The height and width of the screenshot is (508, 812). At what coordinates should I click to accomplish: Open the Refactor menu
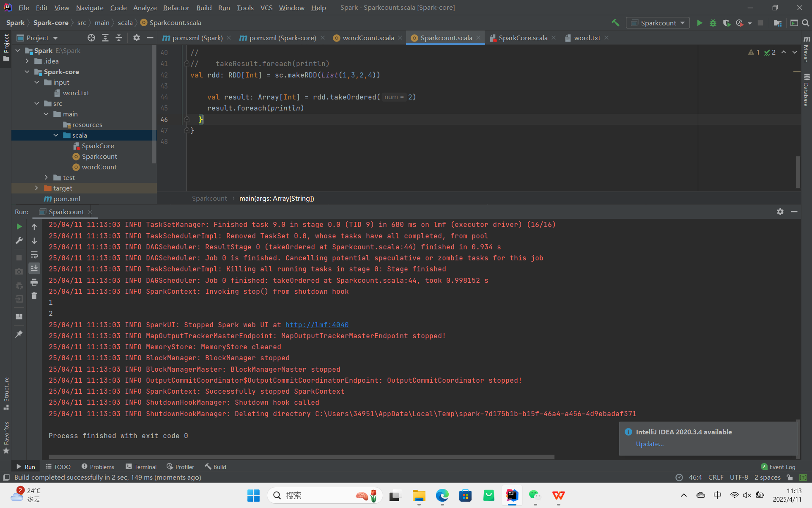click(176, 8)
